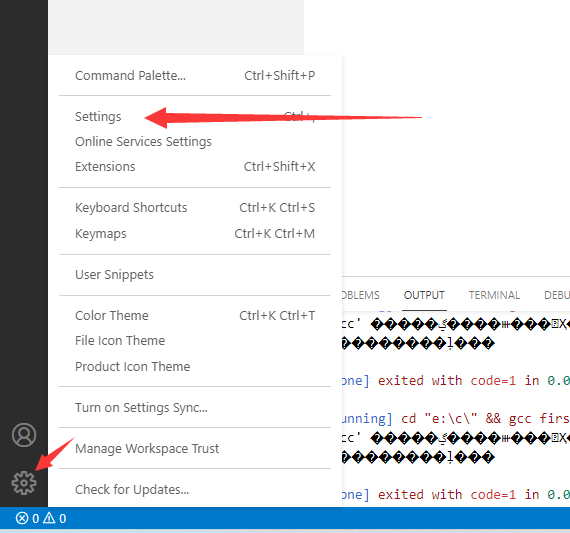This screenshot has width=570, height=533.
Task: Open Keyboard Shortcuts
Action: pos(195,208)
